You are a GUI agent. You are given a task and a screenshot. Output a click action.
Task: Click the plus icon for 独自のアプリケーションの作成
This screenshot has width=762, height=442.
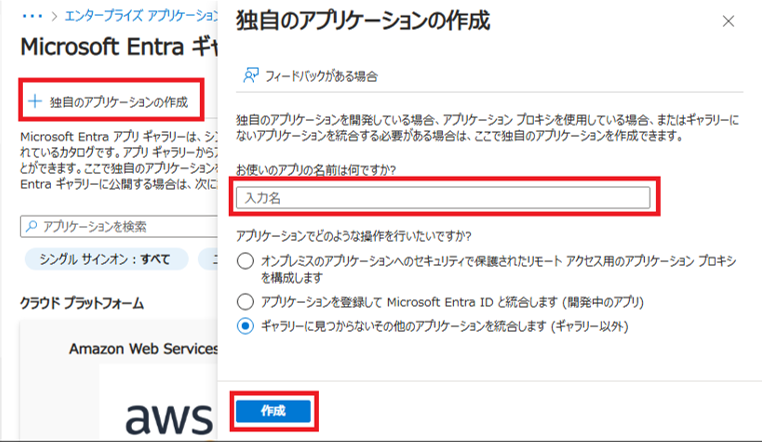point(35,101)
